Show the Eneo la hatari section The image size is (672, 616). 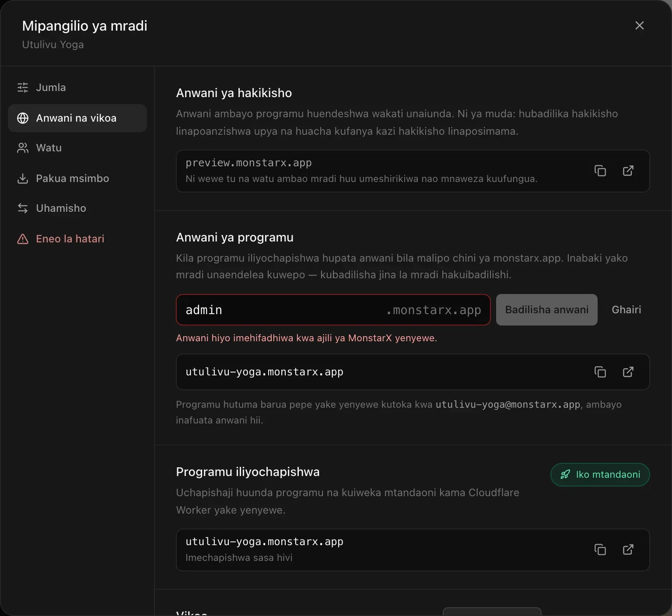(77, 239)
